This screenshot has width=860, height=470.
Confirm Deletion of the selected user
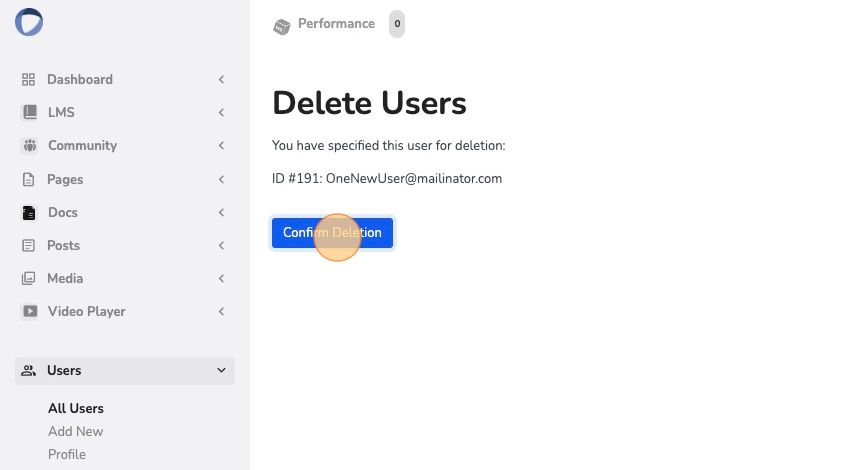(332, 233)
